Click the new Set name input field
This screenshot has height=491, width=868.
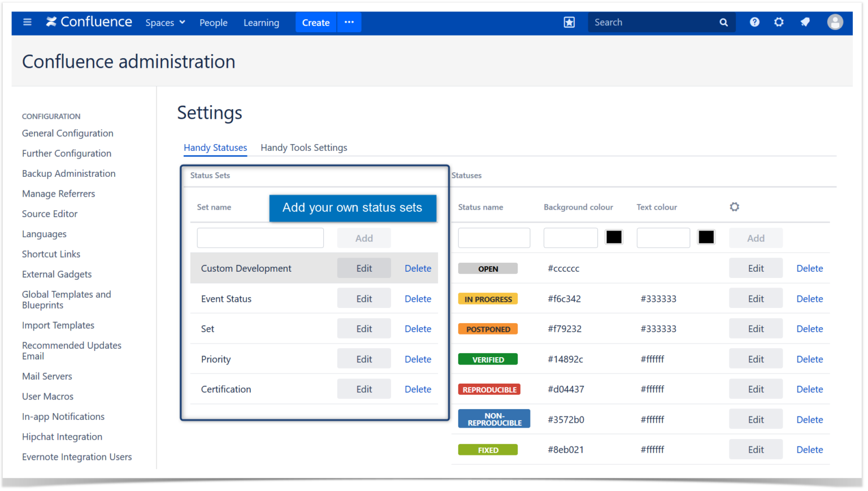coord(260,237)
